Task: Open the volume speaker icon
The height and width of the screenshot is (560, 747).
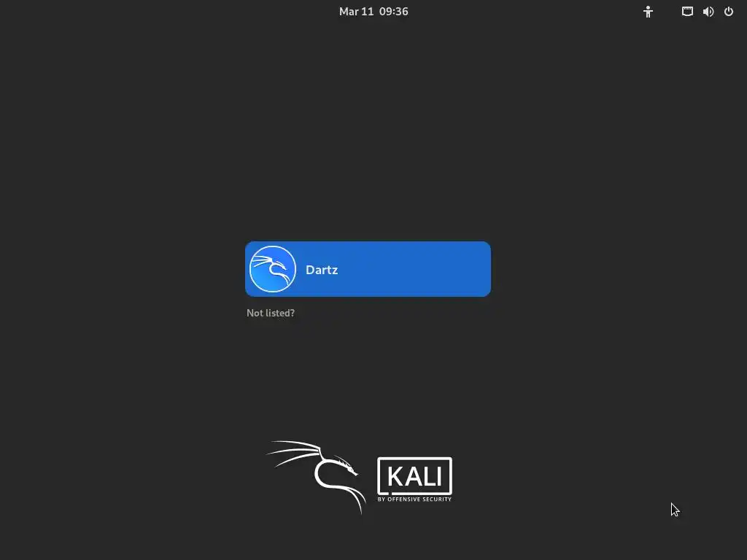Action: coord(708,12)
